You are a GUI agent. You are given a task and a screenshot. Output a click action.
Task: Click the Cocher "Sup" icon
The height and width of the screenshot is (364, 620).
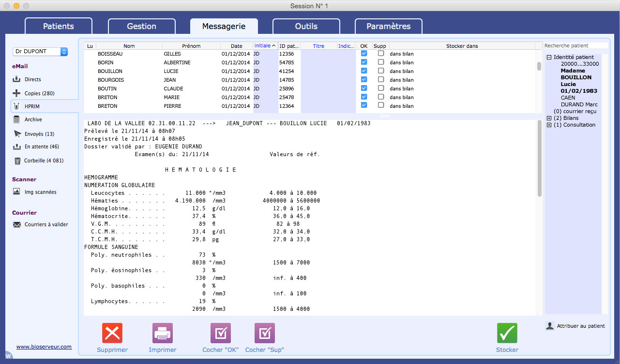point(265,333)
